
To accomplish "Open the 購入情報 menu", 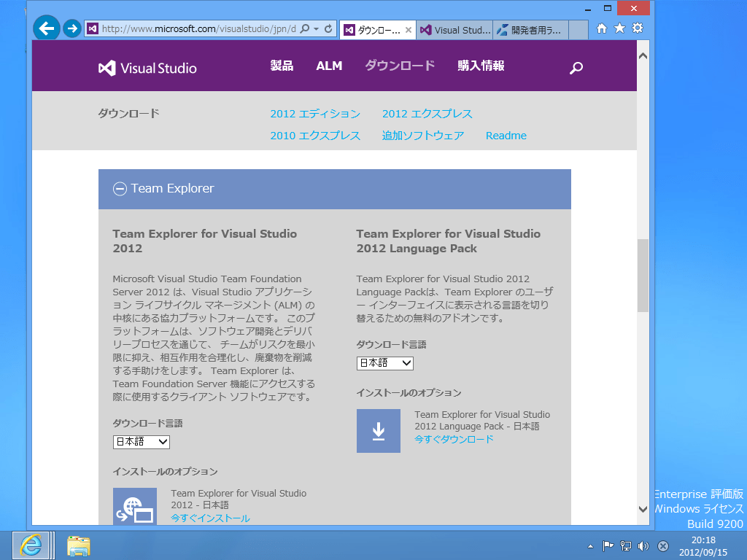I will tap(481, 66).
